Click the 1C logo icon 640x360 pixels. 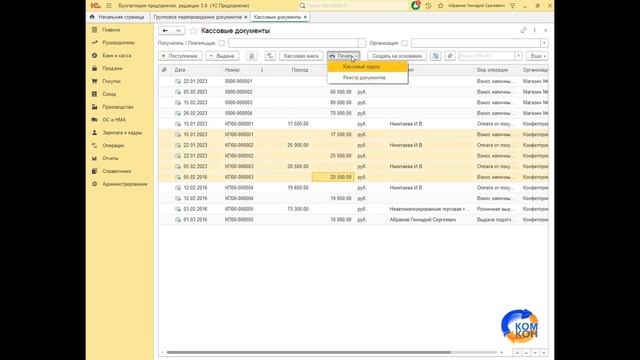pyautogui.click(x=96, y=6)
